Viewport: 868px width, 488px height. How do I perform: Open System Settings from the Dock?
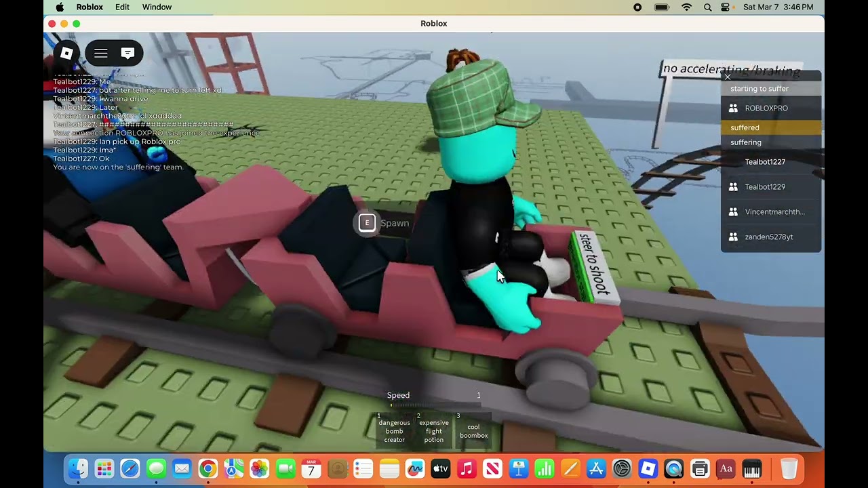[623, 468]
